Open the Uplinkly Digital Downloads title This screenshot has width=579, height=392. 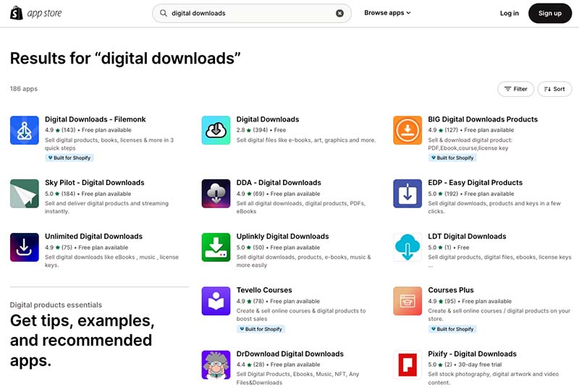tap(282, 237)
